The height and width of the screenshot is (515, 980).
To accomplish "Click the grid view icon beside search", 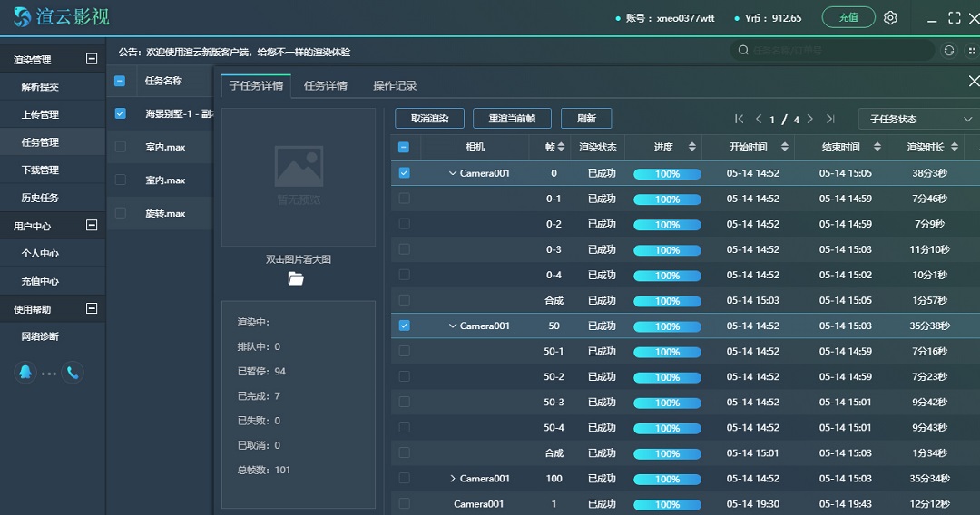I will pyautogui.click(x=971, y=51).
